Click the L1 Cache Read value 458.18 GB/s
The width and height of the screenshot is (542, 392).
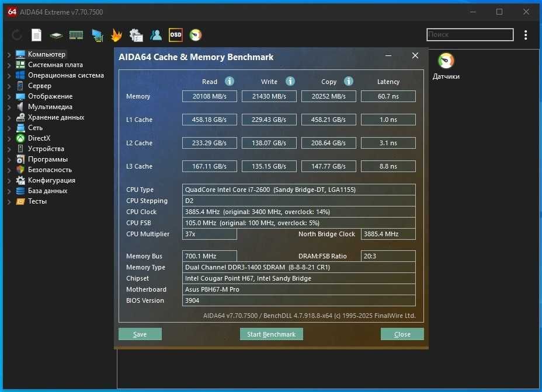point(210,120)
